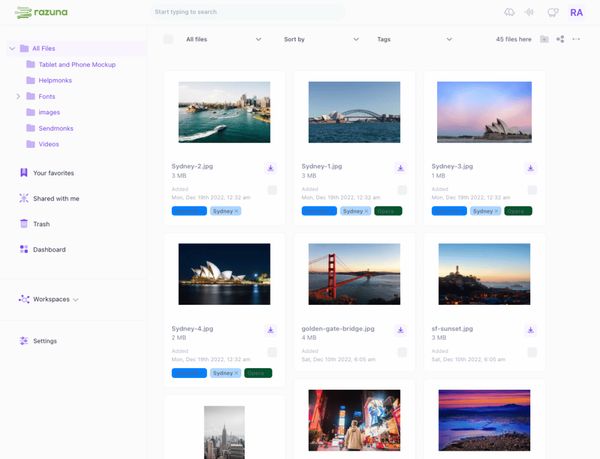Open the chat messages icon in header
600x459 pixels.
552,12
